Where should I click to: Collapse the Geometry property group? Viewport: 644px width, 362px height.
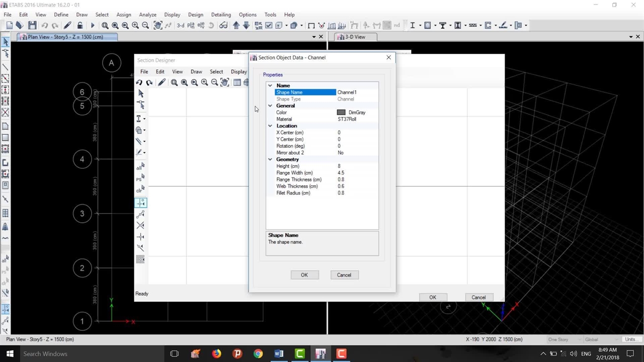[270, 159]
